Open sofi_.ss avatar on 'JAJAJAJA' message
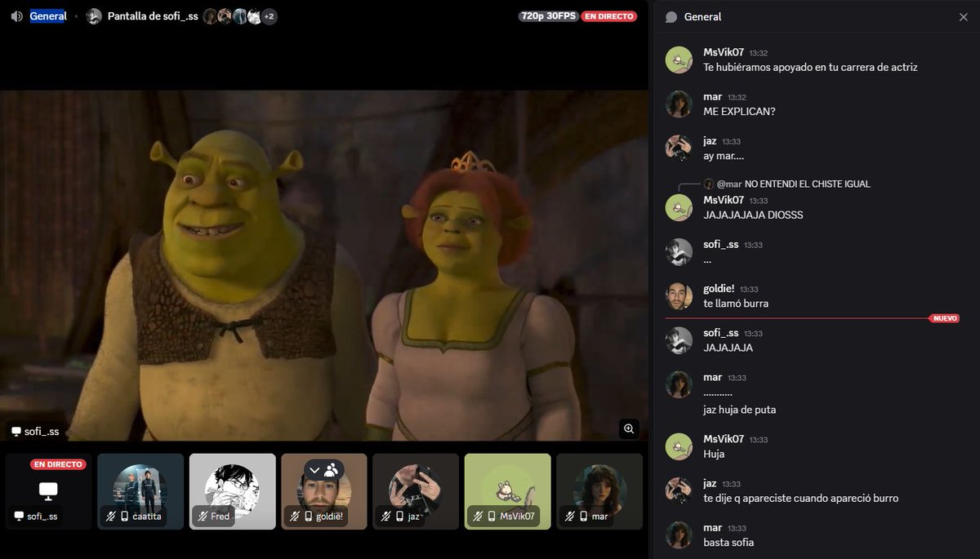 pyautogui.click(x=679, y=340)
